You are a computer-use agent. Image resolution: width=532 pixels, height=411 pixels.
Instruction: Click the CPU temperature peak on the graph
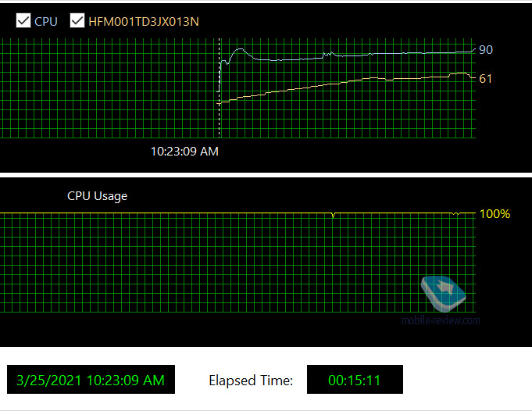(240, 49)
